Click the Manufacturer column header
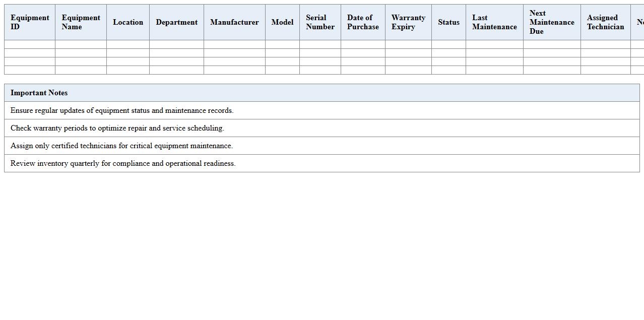 point(234,22)
